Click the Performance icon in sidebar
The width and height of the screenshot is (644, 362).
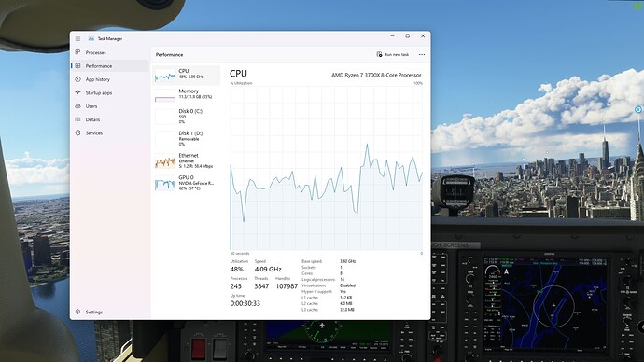click(x=77, y=65)
